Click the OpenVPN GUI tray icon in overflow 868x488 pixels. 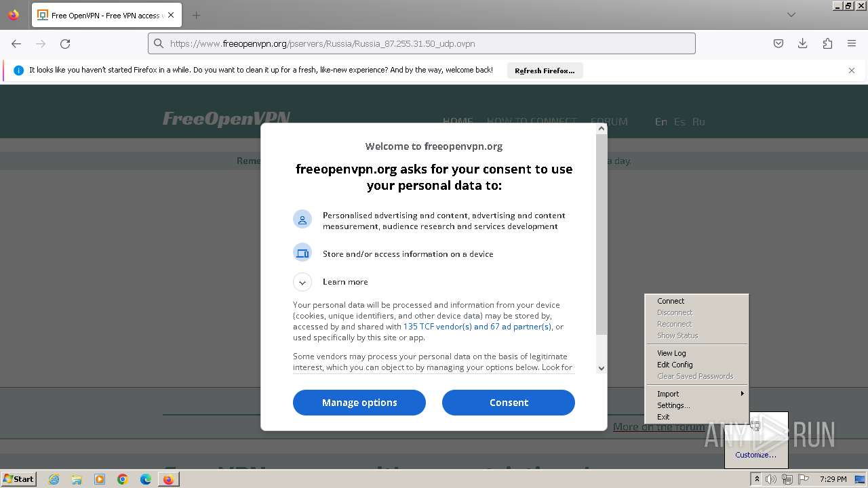(x=755, y=426)
